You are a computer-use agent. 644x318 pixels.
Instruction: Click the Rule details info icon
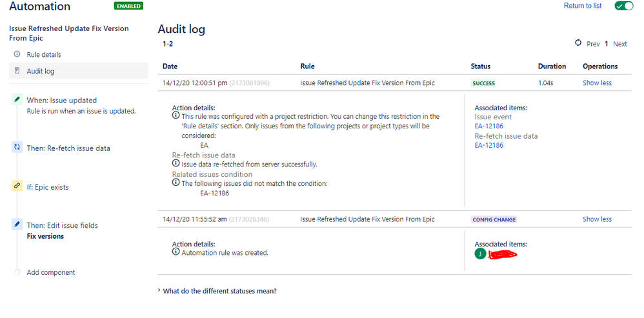point(17,54)
